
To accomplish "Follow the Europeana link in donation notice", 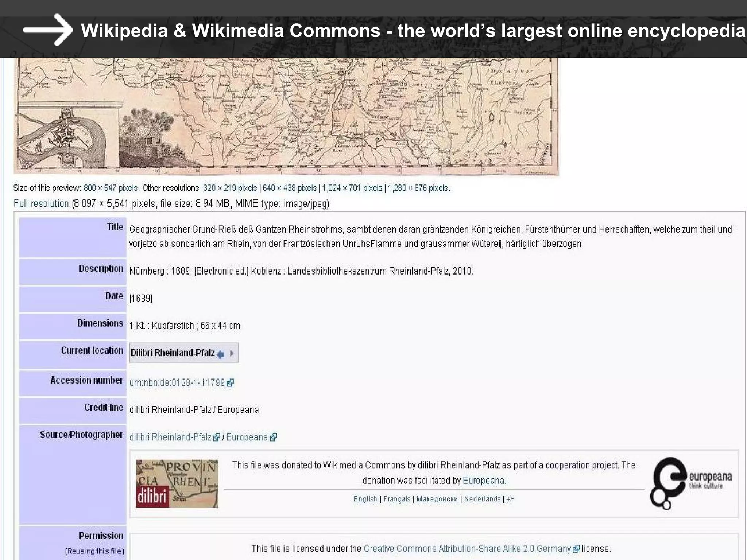I will click(x=484, y=481).
